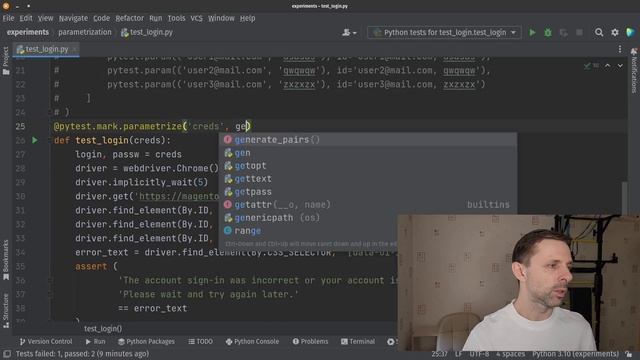640x360 pixels.
Task: Click the Python 3.10 (experiments) interpreter selector
Action: (576, 354)
